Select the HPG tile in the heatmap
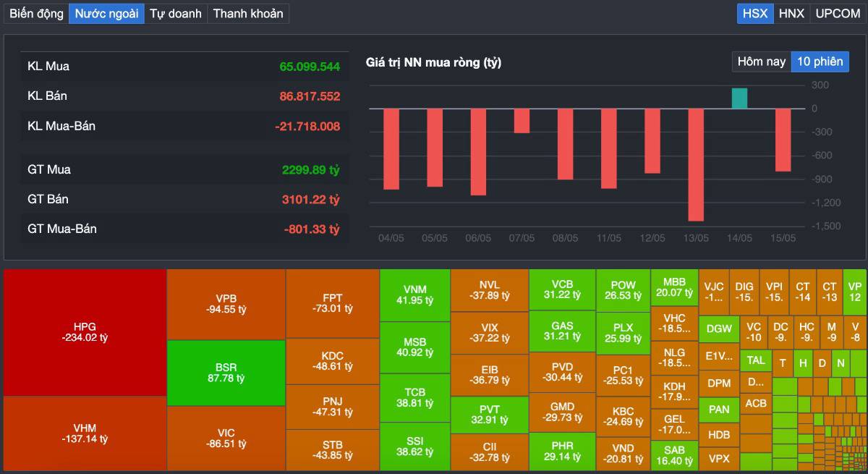Image resolution: width=868 pixels, height=474 pixels. click(85, 332)
